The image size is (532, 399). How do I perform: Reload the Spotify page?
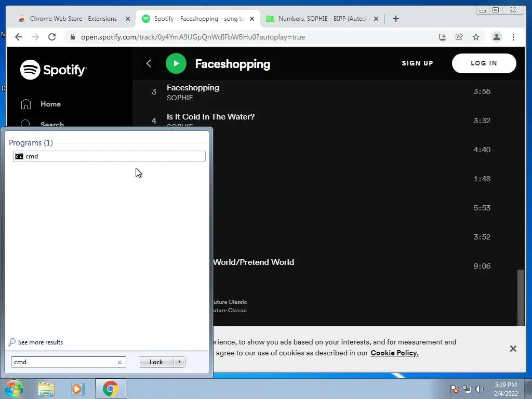click(x=52, y=37)
